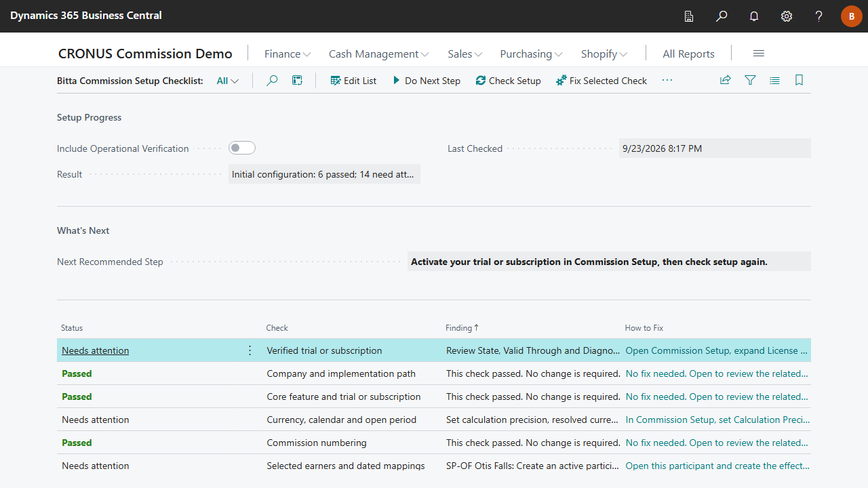Viewport: 868px width, 488px height.
Task: Open row options for Verified trial row
Action: [250, 350]
